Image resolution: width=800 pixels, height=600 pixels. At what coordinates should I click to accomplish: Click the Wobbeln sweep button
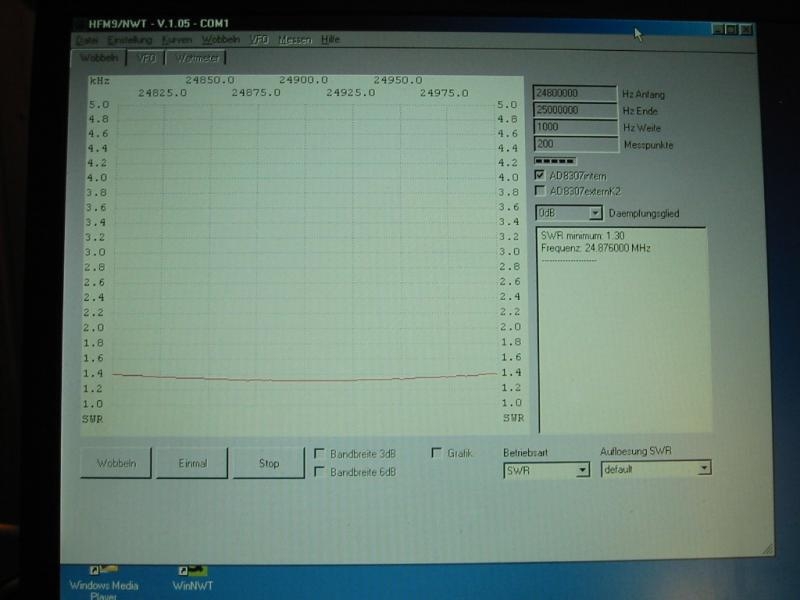pos(116,463)
